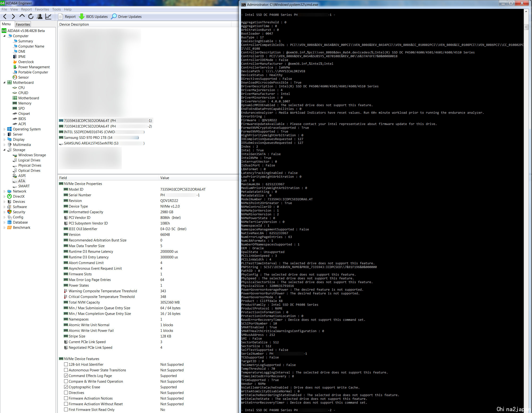Collapse the Motherboard tree node
532x413 pixels.
click(4, 83)
